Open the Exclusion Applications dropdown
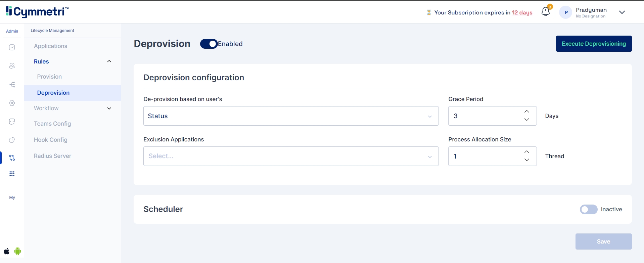 [291, 156]
